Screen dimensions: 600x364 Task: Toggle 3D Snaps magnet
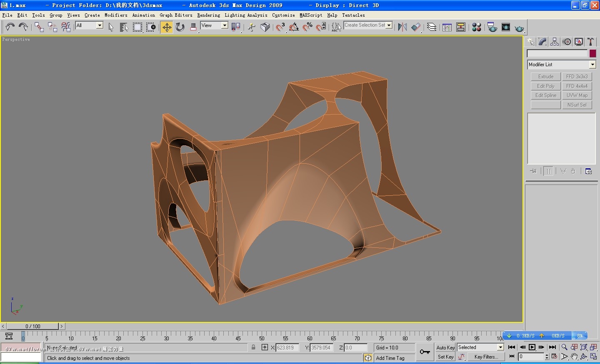click(x=280, y=27)
